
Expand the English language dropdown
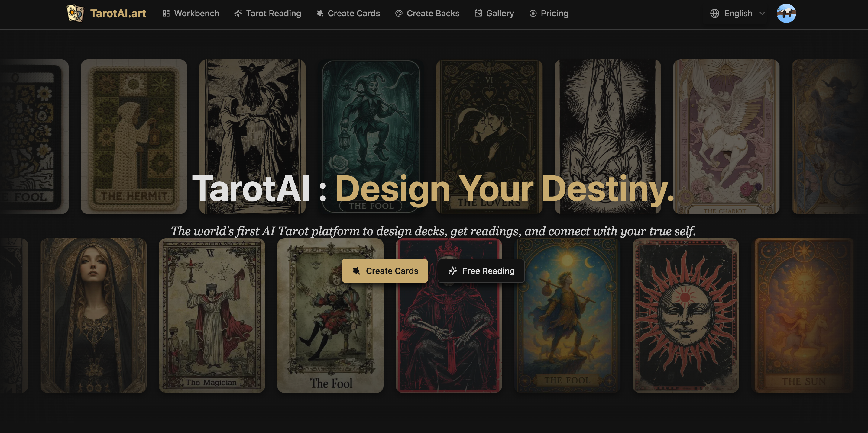click(738, 14)
